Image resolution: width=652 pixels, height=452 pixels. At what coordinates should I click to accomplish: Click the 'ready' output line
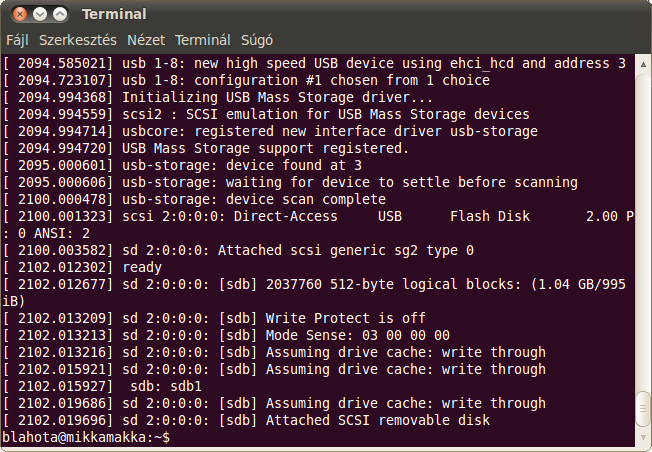click(142, 267)
